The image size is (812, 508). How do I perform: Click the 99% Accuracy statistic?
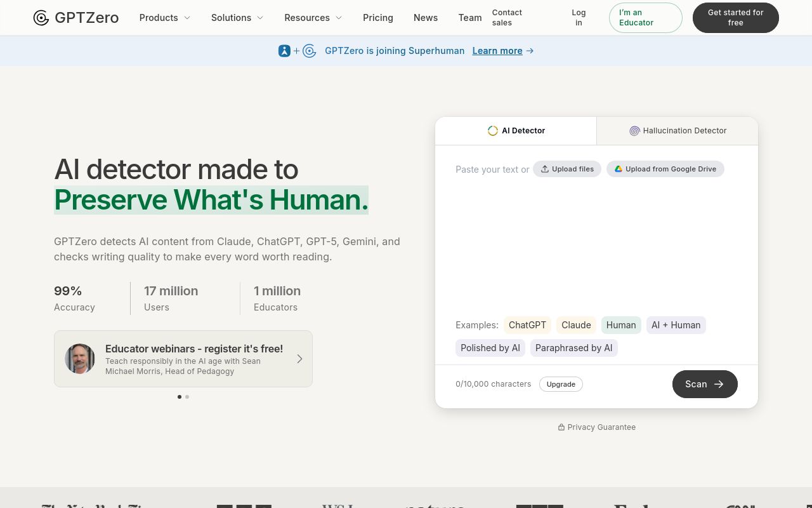click(74, 298)
